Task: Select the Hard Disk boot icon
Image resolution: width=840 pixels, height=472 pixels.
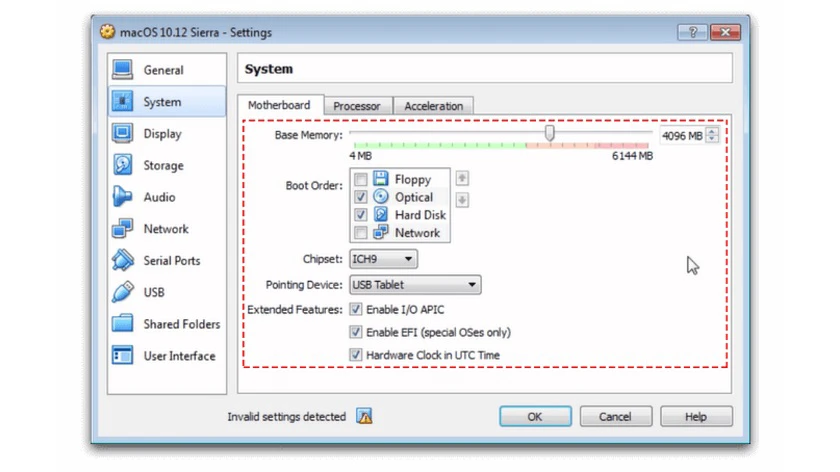Action: coord(381,215)
